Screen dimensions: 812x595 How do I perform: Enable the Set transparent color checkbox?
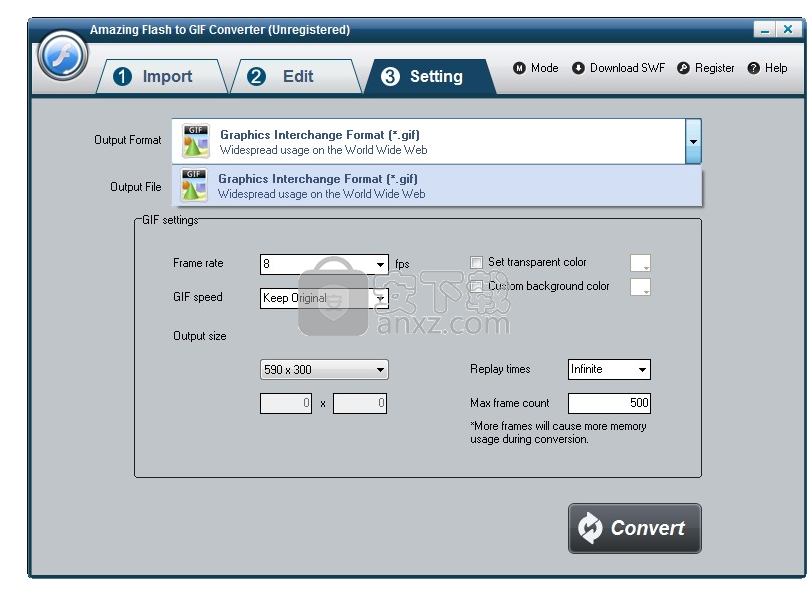coord(476,263)
